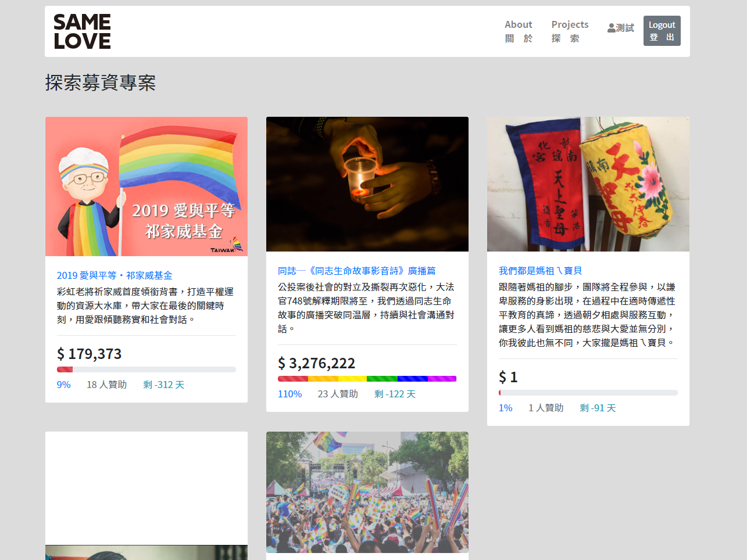Click the 探索募資專案 page heading

pyautogui.click(x=101, y=82)
